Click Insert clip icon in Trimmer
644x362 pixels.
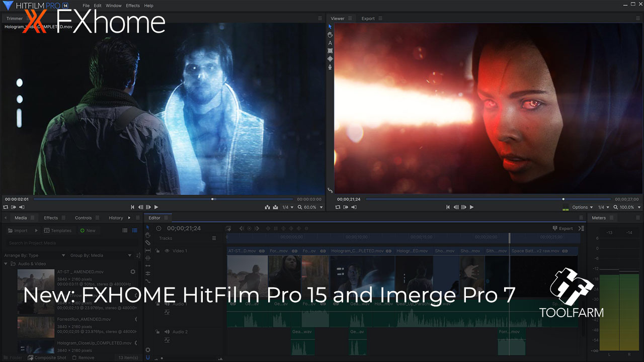point(268,207)
